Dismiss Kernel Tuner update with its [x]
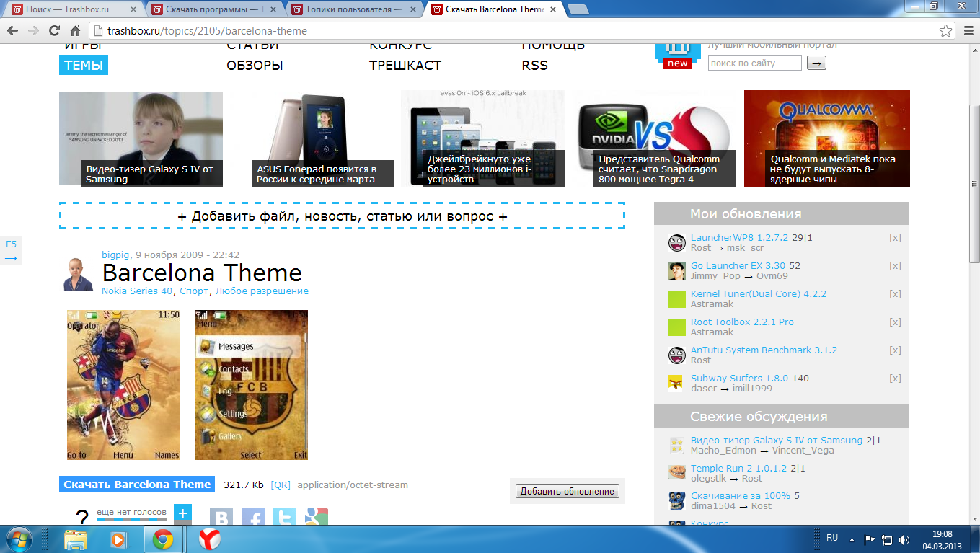This screenshot has height=553, width=980. [x=895, y=293]
